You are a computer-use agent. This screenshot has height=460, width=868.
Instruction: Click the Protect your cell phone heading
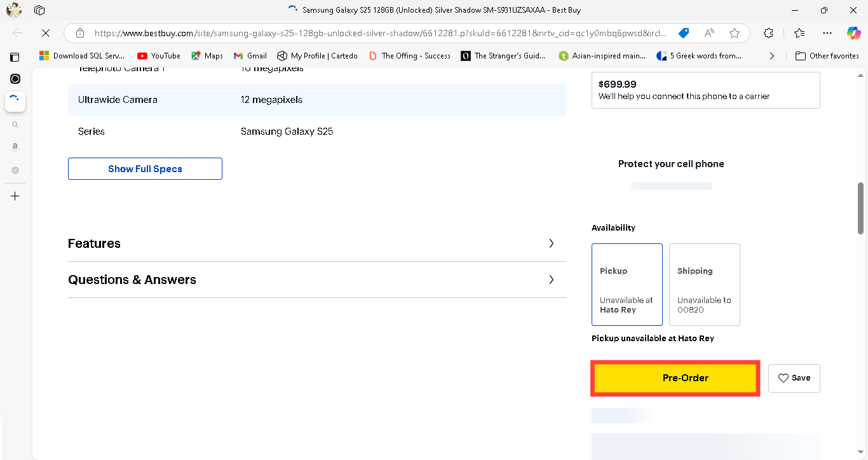[x=671, y=164]
